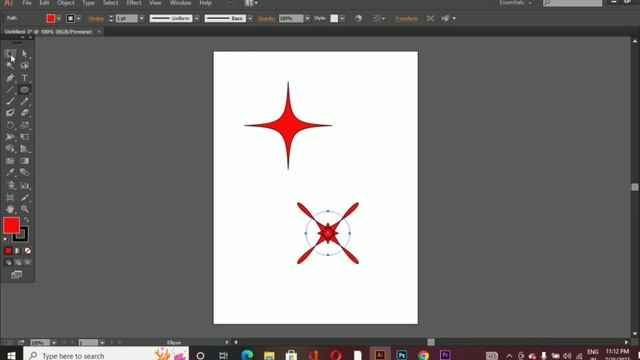Switch to Draw Behind mode

18,262
